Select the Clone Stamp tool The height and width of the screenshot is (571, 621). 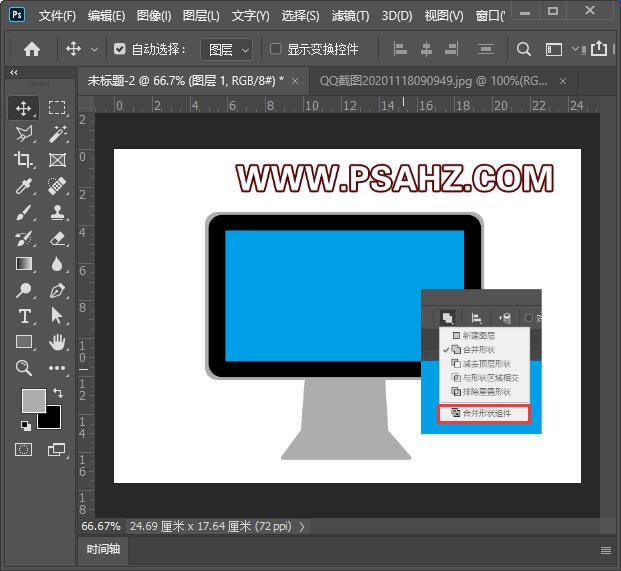click(57, 212)
